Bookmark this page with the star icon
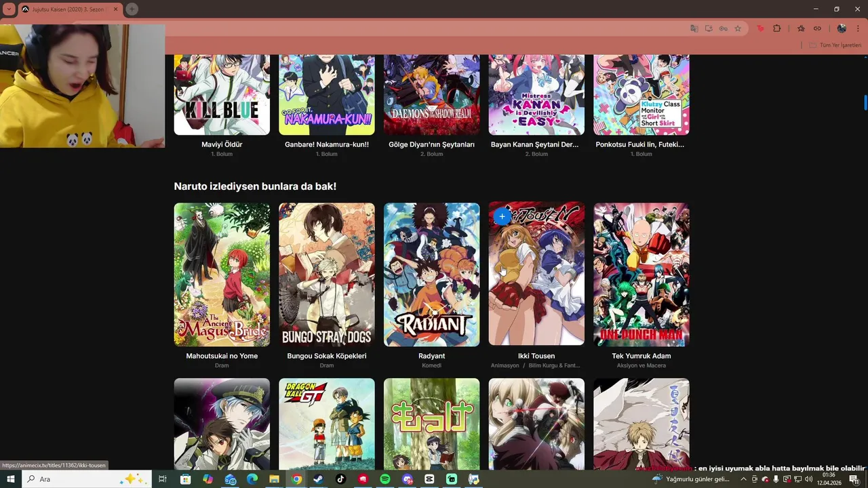868x488 pixels. [738, 28]
